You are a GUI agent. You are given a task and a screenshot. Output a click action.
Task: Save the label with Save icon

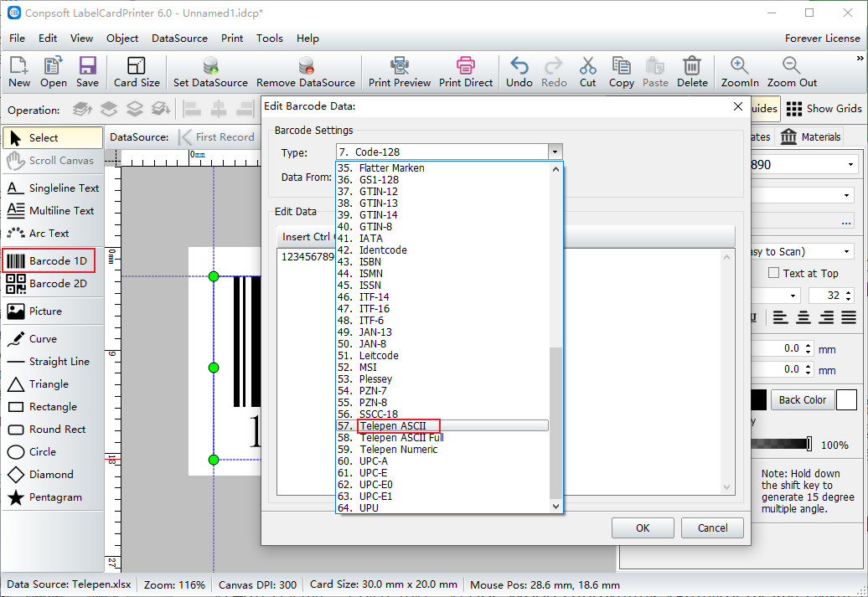[x=87, y=72]
